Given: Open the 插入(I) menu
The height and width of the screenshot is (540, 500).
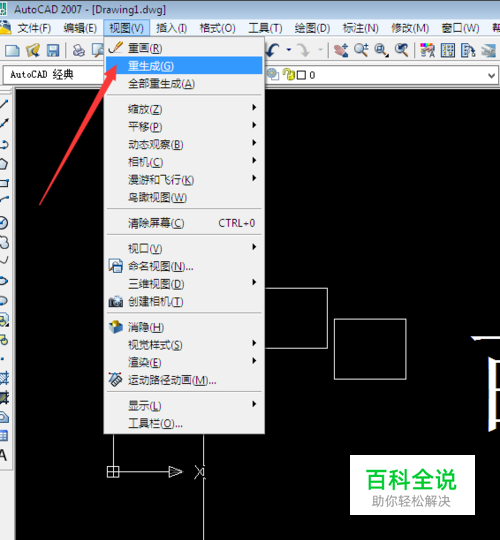Looking at the screenshot, I should click(171, 28).
